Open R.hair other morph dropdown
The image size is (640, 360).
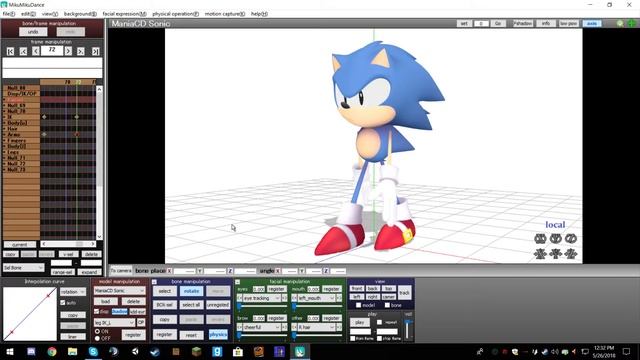[316, 327]
